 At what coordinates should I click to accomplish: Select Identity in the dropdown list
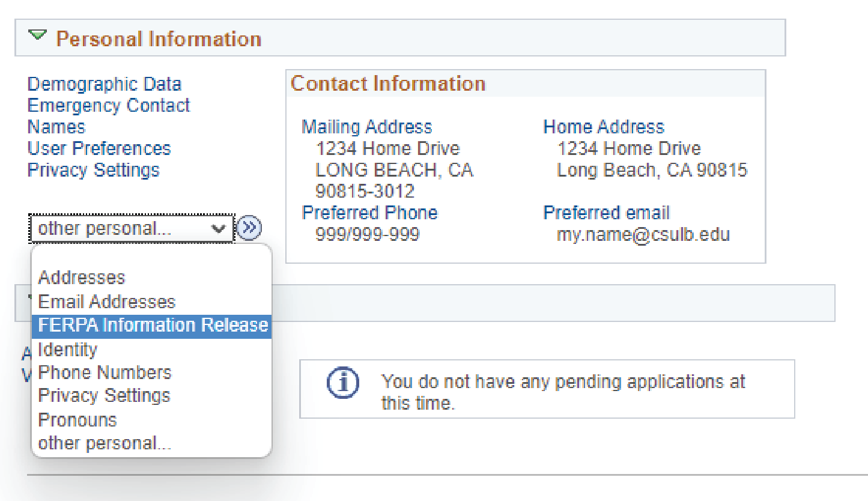click(x=67, y=349)
